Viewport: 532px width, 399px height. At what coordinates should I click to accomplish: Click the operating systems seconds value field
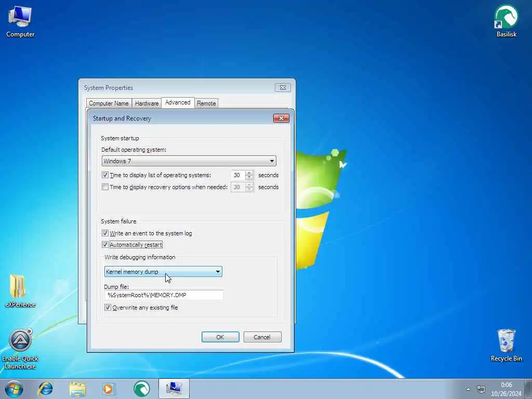pos(238,175)
